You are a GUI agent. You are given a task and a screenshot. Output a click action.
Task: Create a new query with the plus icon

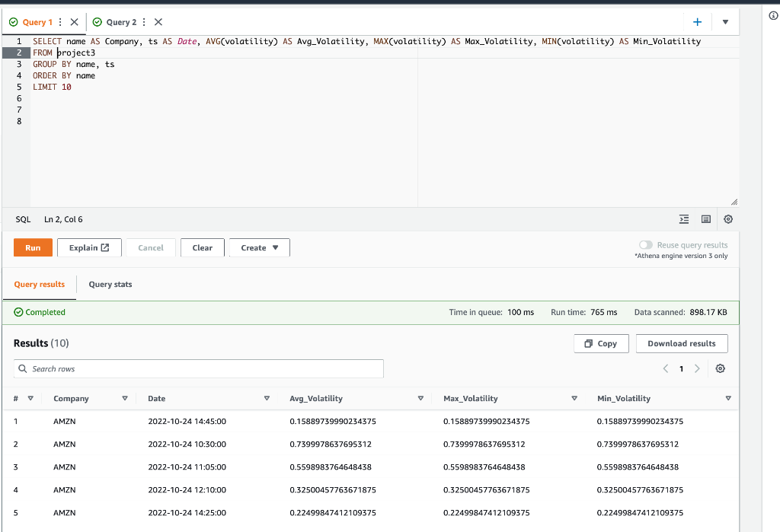[x=697, y=22]
